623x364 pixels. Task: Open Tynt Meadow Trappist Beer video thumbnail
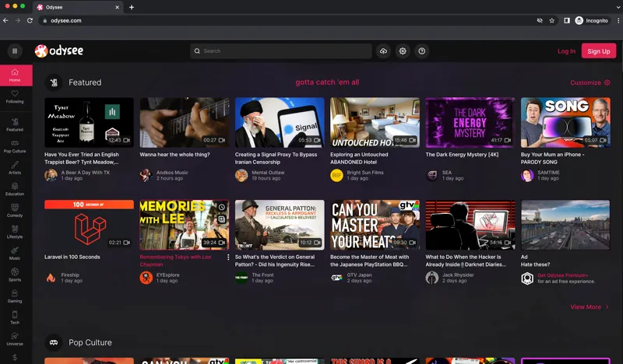click(x=89, y=122)
